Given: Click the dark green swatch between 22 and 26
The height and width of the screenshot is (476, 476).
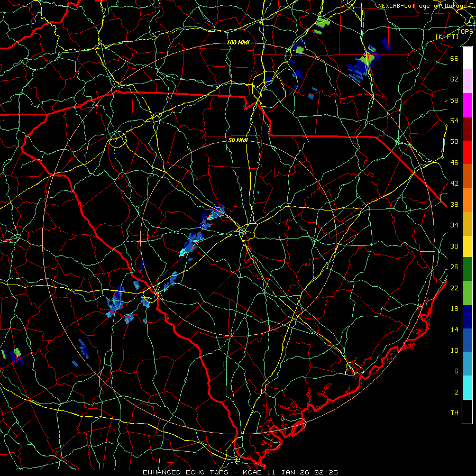Looking at the screenshot, I should pos(467,269).
